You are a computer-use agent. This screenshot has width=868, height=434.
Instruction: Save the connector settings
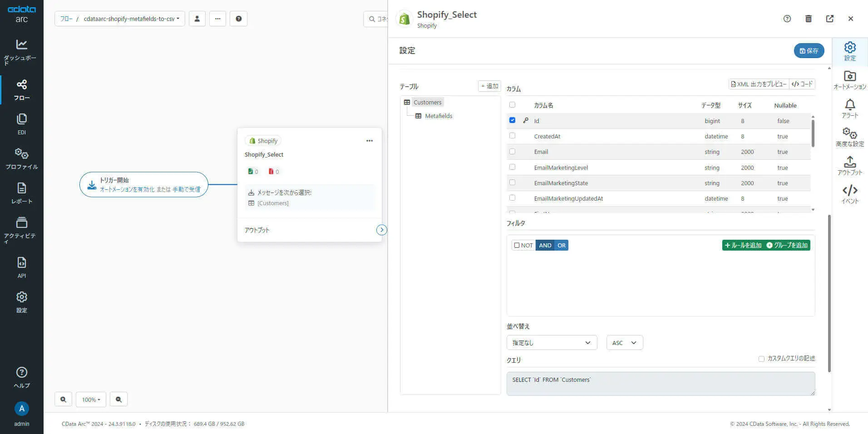pyautogui.click(x=809, y=51)
